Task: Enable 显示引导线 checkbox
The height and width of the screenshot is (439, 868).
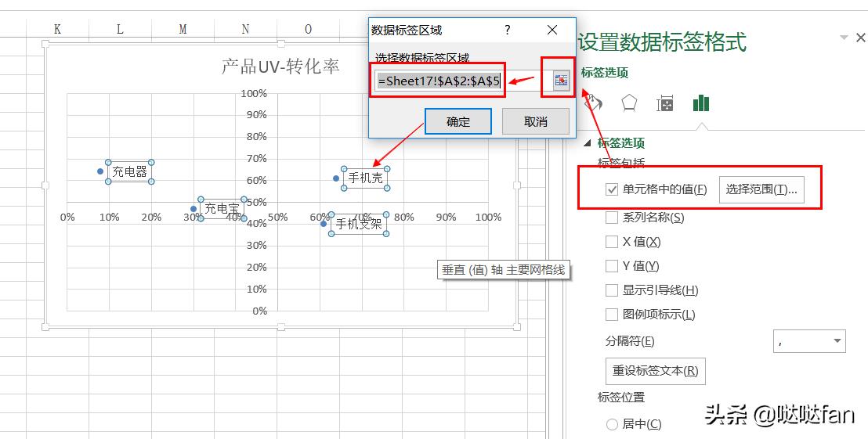Action: (x=612, y=290)
